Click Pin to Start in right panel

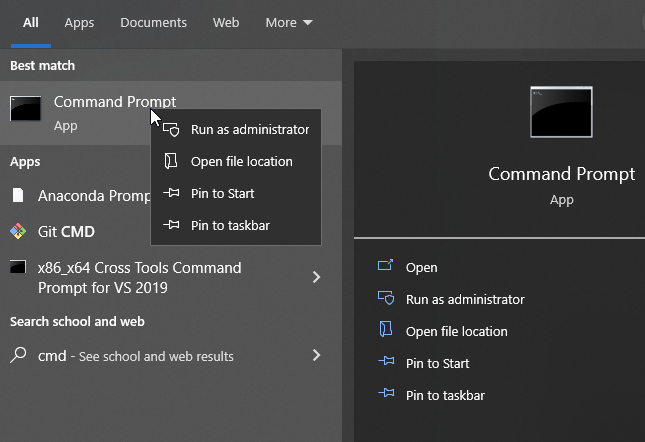coord(437,363)
